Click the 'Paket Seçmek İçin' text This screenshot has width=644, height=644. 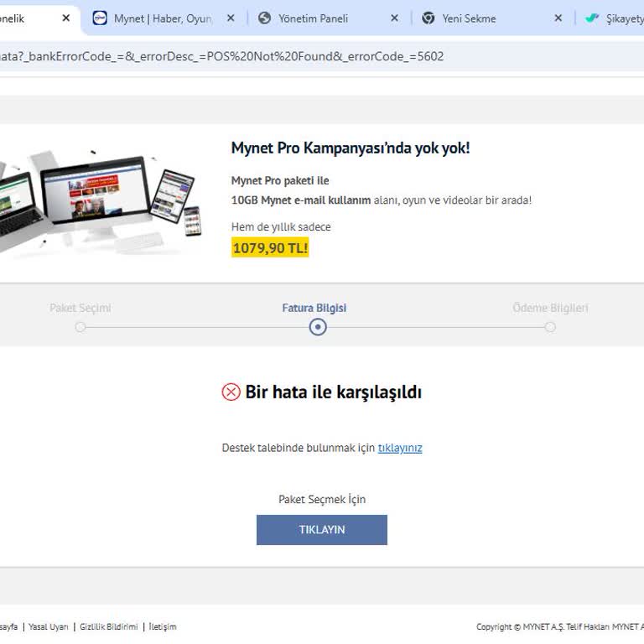322,500
